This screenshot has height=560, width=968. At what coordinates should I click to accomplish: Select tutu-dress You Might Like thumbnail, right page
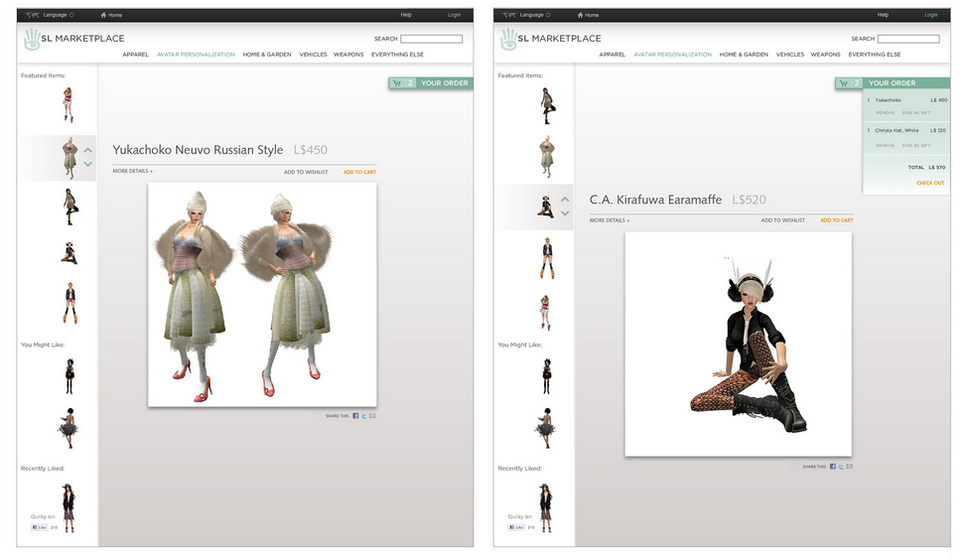coord(545,427)
